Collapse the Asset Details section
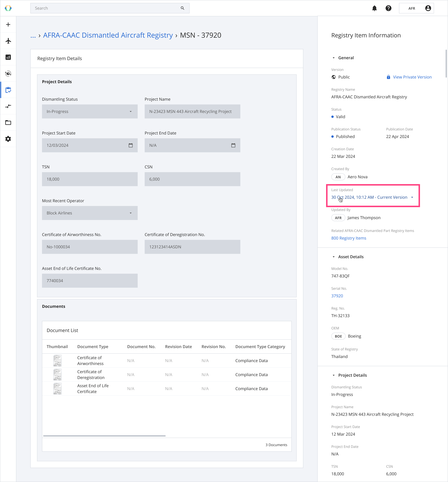Image resolution: width=448 pixels, height=482 pixels. 334,257
